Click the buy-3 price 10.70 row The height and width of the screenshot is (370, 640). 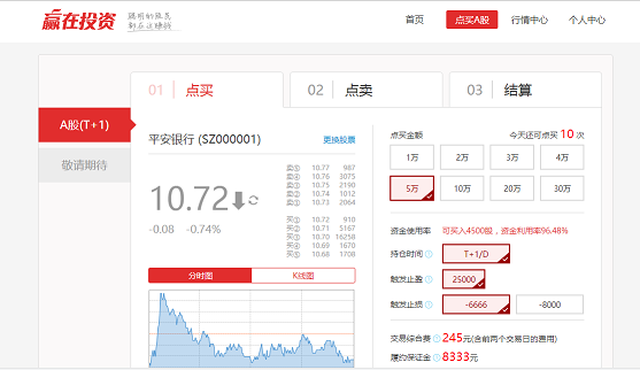point(321,237)
